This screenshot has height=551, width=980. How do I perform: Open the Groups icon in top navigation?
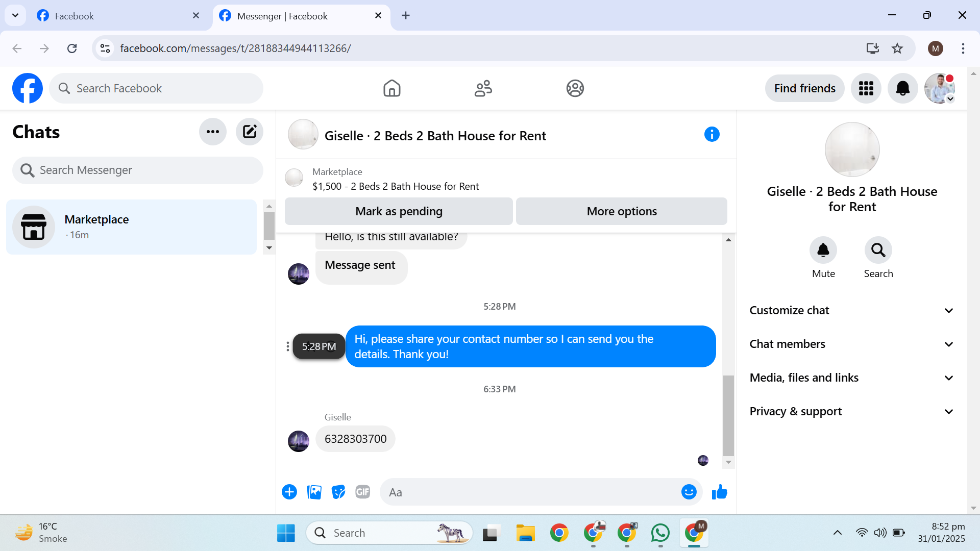pyautogui.click(x=575, y=88)
